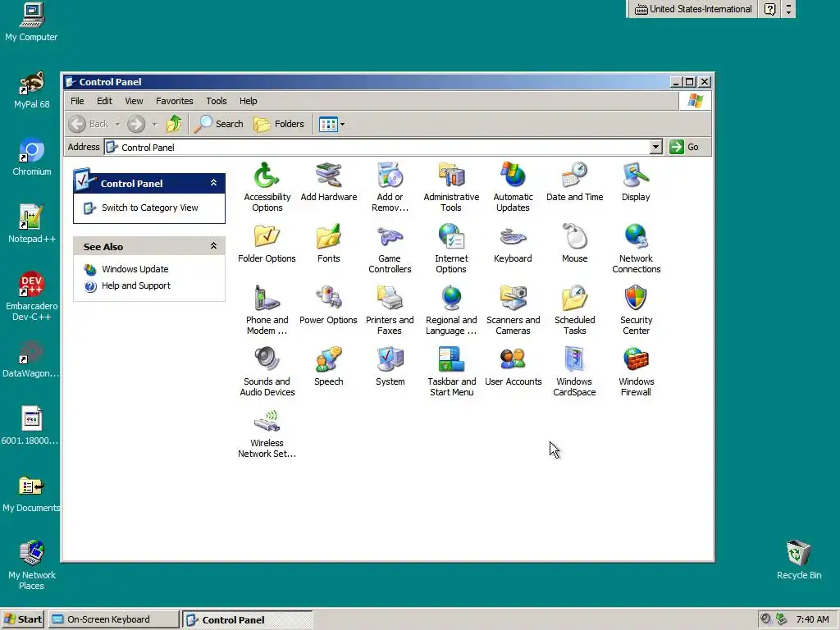Click the Search toolbar button
The height and width of the screenshot is (630, 840).
(218, 125)
